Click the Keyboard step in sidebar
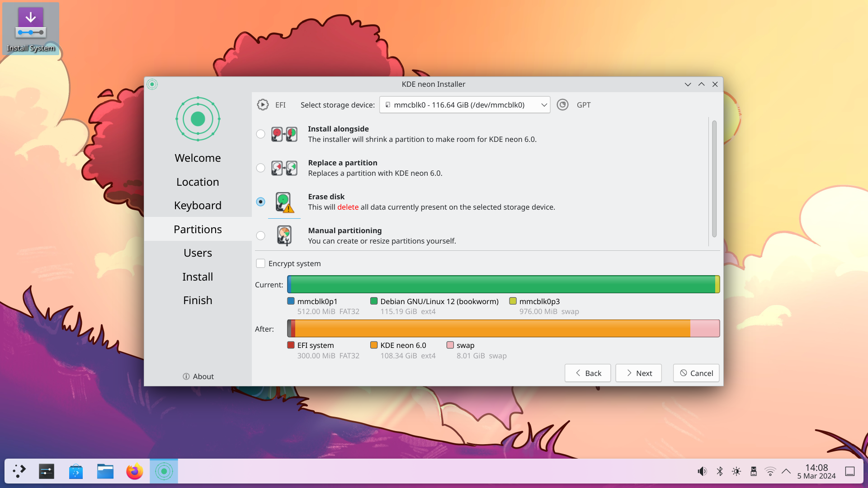The image size is (868, 488). [198, 206]
